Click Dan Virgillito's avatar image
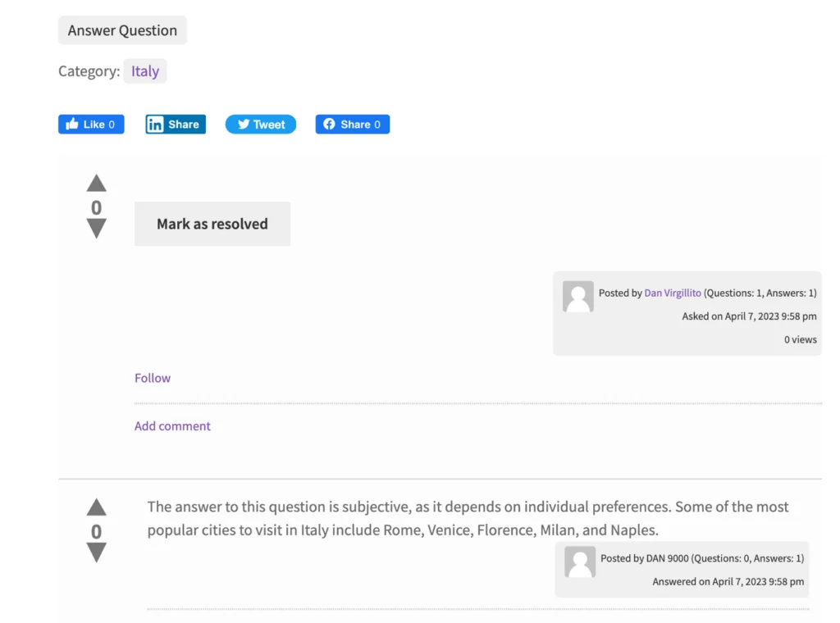840x623 pixels. (578, 297)
